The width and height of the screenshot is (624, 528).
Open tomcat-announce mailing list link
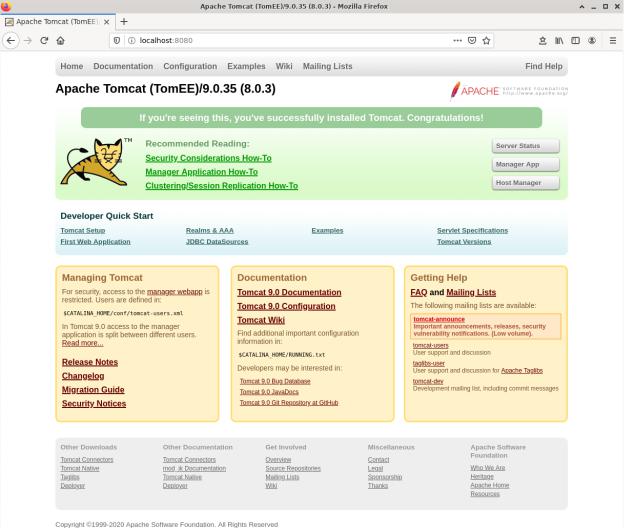[439, 319]
